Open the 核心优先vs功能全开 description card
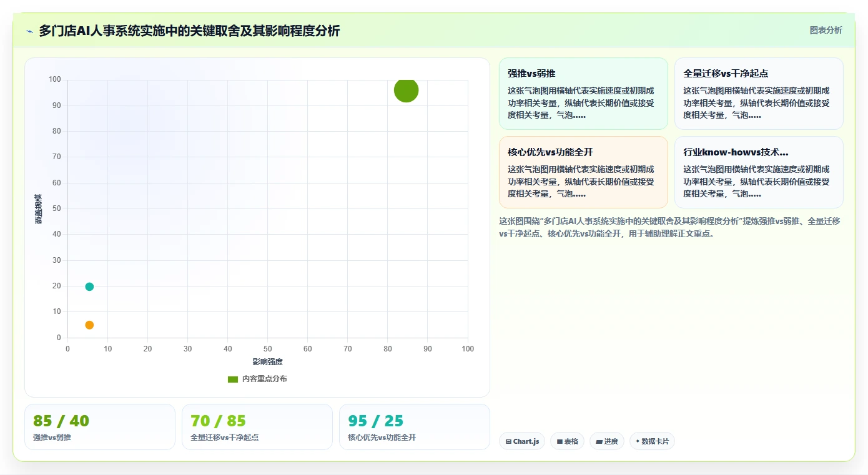The width and height of the screenshot is (868, 475). 583,172
